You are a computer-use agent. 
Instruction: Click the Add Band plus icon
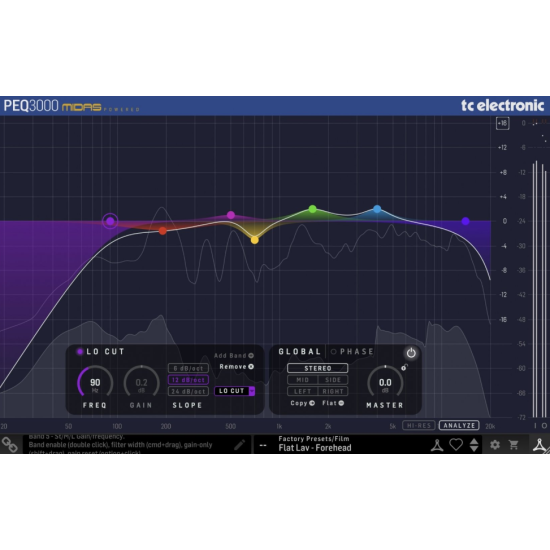pyautogui.click(x=251, y=355)
